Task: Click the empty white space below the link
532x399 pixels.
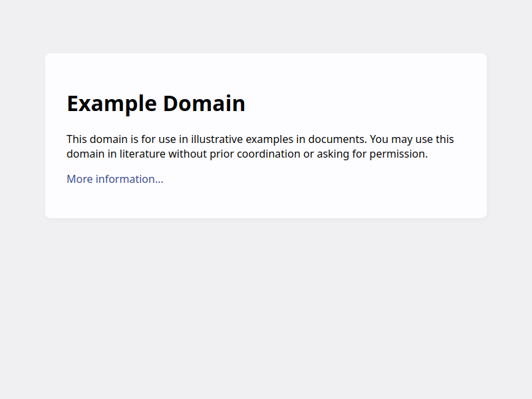Action: (266, 202)
